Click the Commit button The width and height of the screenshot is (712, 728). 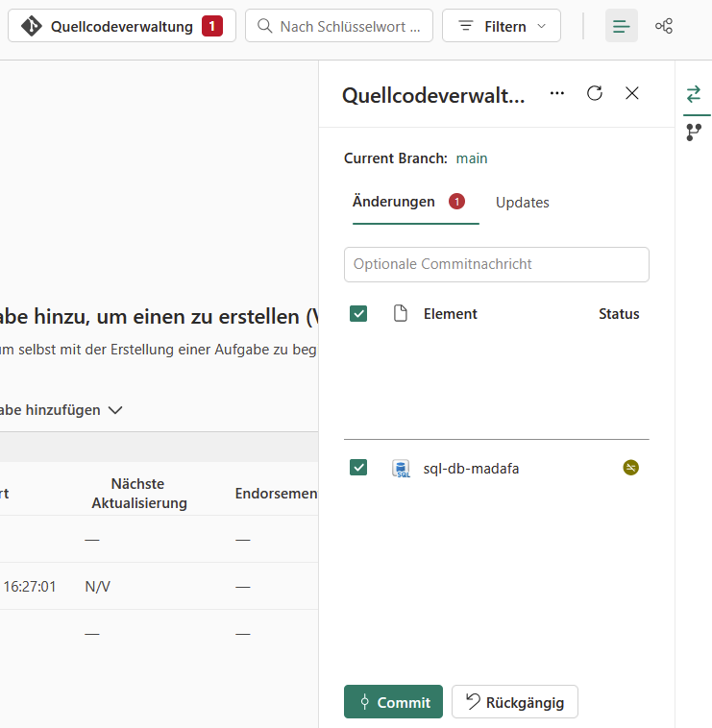coord(393,702)
